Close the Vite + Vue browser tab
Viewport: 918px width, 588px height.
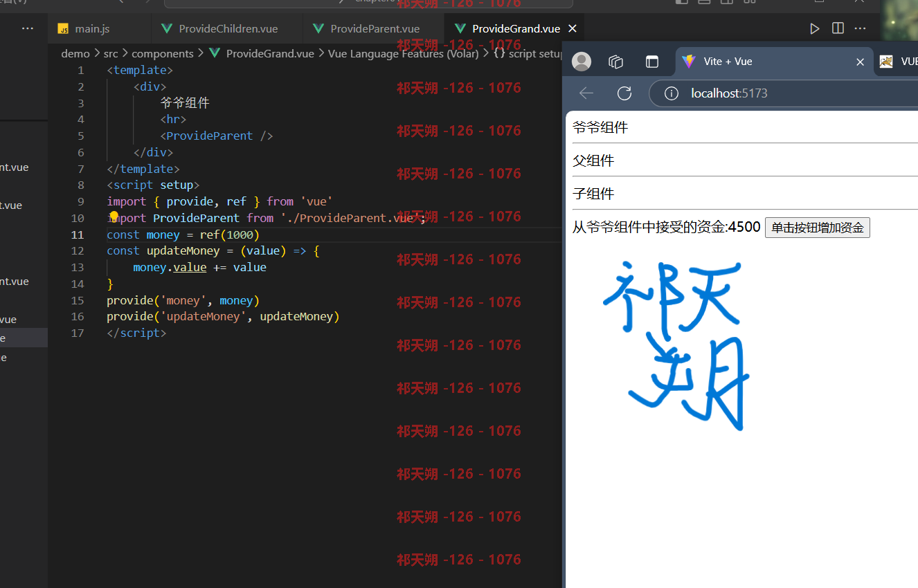click(861, 62)
